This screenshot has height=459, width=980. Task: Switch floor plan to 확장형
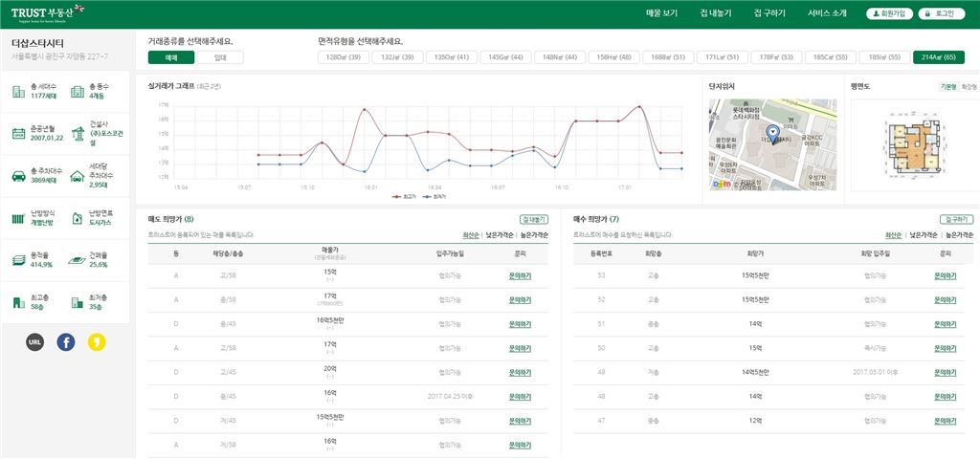969,86
